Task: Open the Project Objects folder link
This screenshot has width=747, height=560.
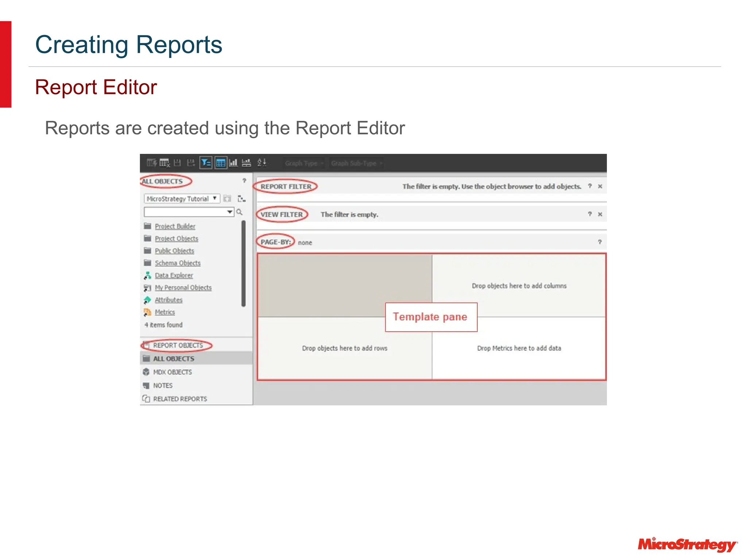Action: pos(177,238)
